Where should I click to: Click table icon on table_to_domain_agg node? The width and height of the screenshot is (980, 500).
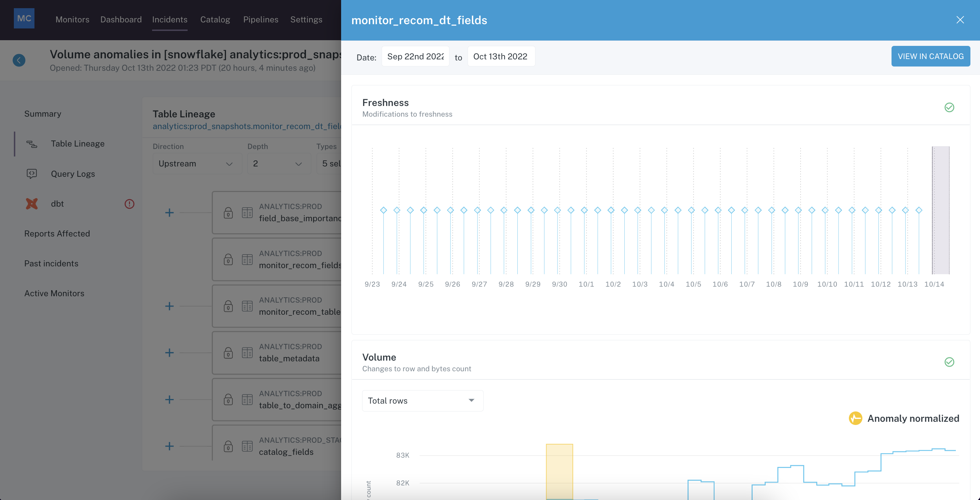[247, 399]
